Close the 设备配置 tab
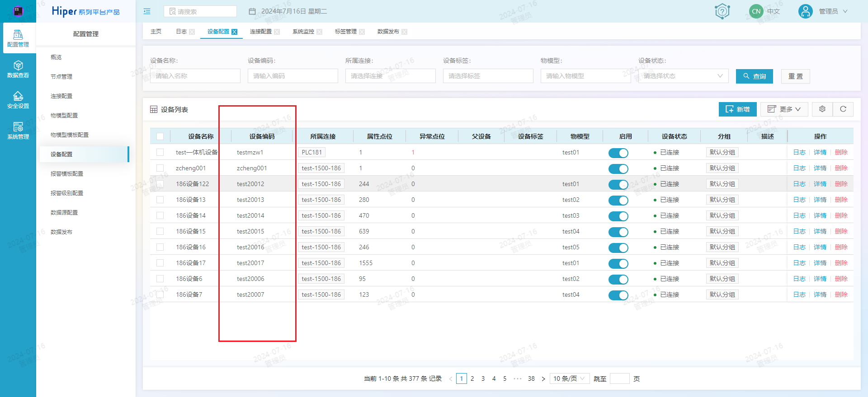The height and width of the screenshot is (397, 868). pos(234,32)
